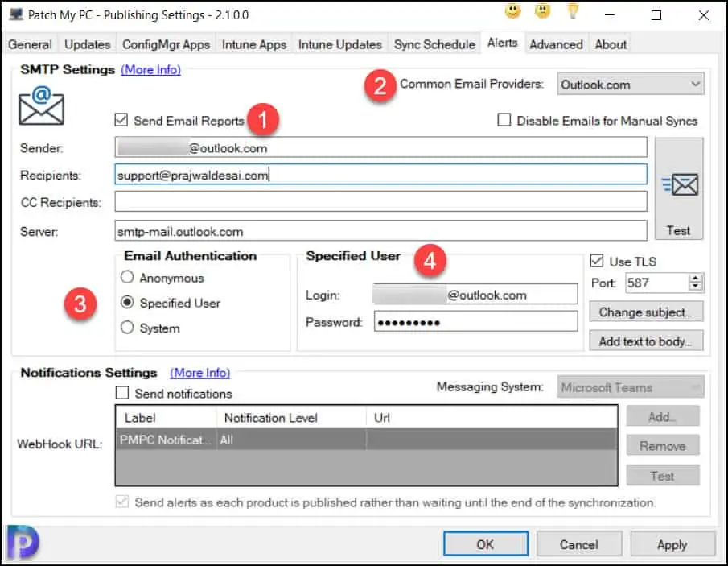Uncheck Send Email Reports

121,120
